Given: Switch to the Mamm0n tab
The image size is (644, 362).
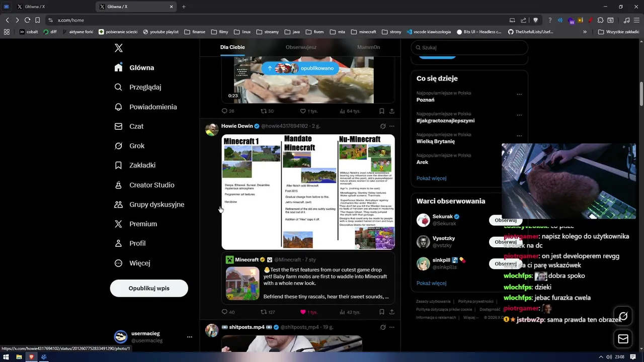Looking at the screenshot, I should [x=368, y=47].
